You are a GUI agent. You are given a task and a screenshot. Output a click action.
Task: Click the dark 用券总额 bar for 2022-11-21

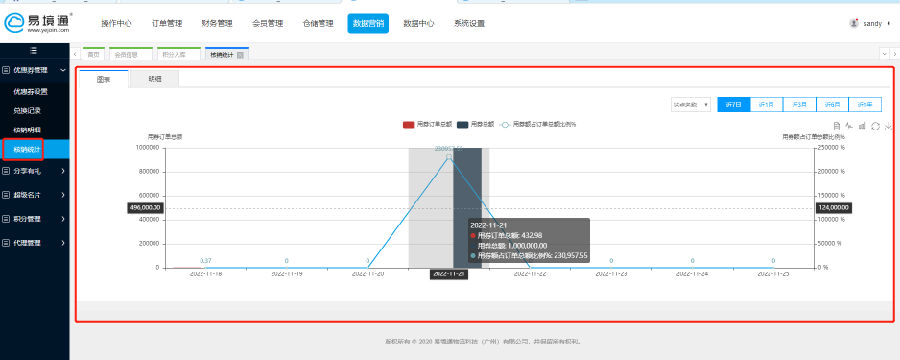coord(467,208)
